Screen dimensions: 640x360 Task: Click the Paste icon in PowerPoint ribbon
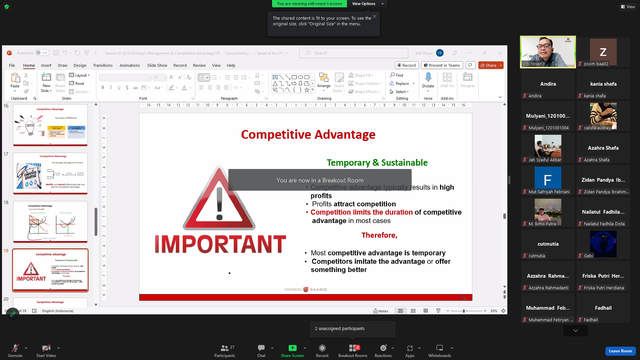[15, 78]
